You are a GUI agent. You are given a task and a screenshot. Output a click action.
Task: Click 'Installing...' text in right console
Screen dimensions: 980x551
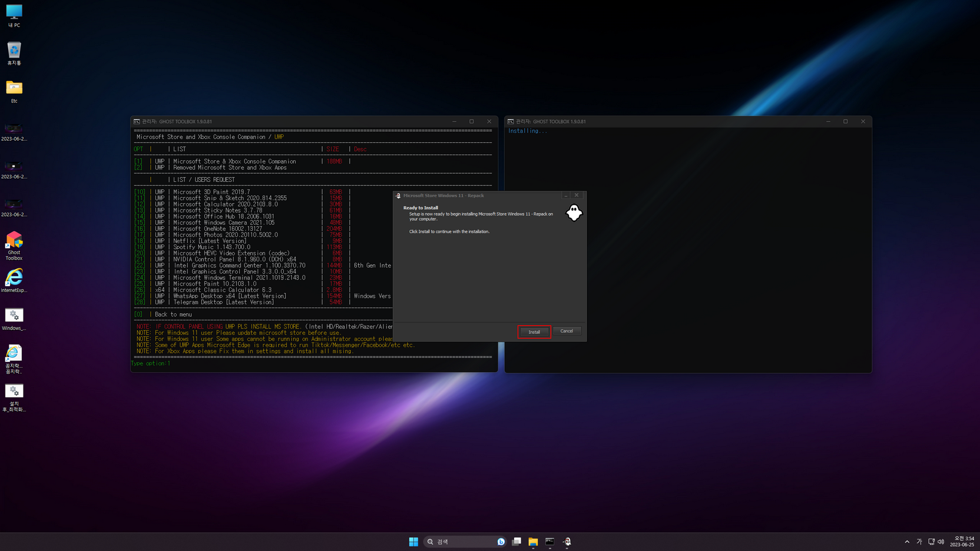click(x=528, y=131)
